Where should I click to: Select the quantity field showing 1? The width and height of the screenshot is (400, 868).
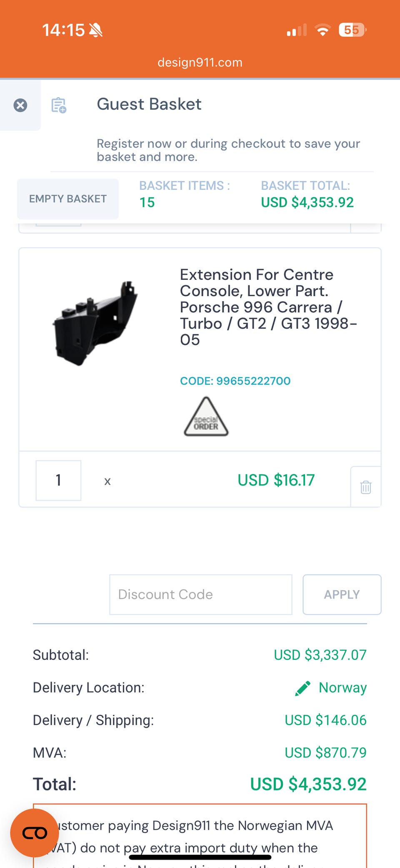(x=58, y=481)
